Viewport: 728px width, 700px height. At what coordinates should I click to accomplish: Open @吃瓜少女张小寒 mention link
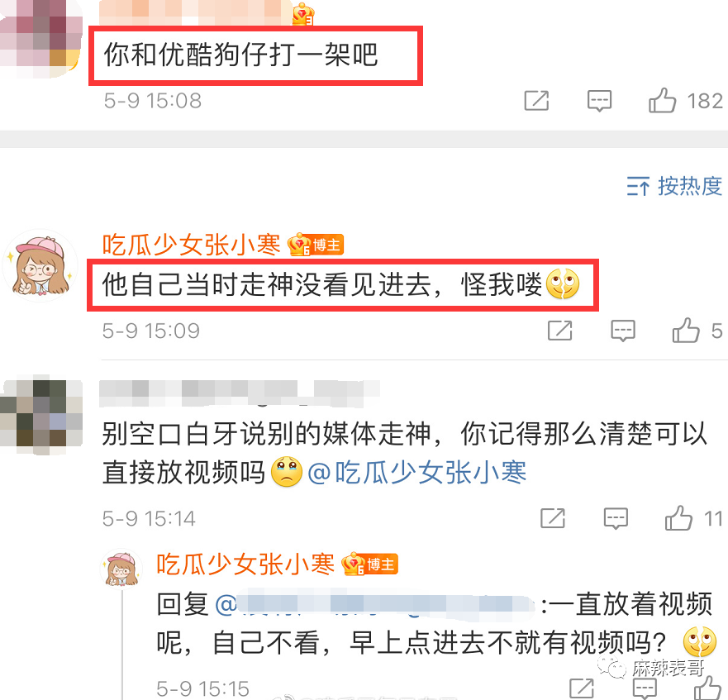[417, 473]
